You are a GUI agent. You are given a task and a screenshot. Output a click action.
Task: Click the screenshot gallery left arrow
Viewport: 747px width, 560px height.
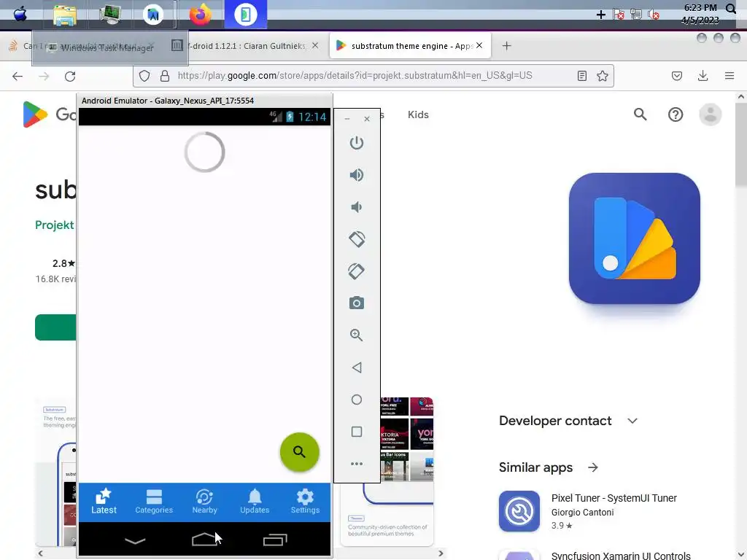(41, 553)
